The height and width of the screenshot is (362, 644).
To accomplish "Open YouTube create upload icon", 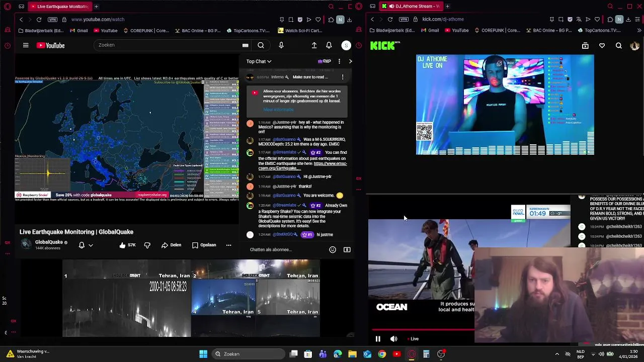I will 314,45.
